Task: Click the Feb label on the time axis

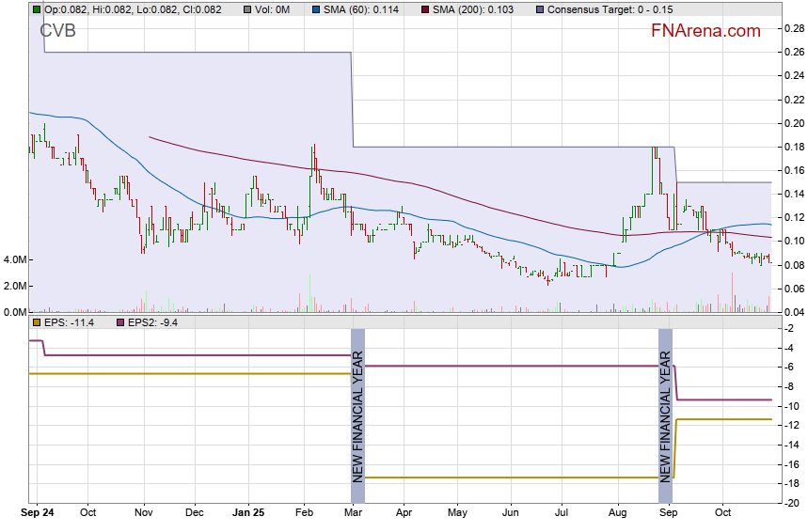Action: tap(304, 514)
